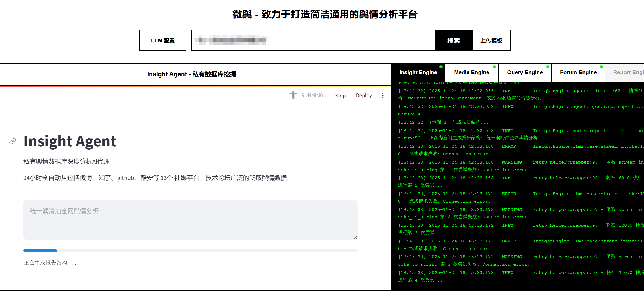Click the blue progress bar below the query box
This screenshot has height=293, width=644.
click(40, 250)
